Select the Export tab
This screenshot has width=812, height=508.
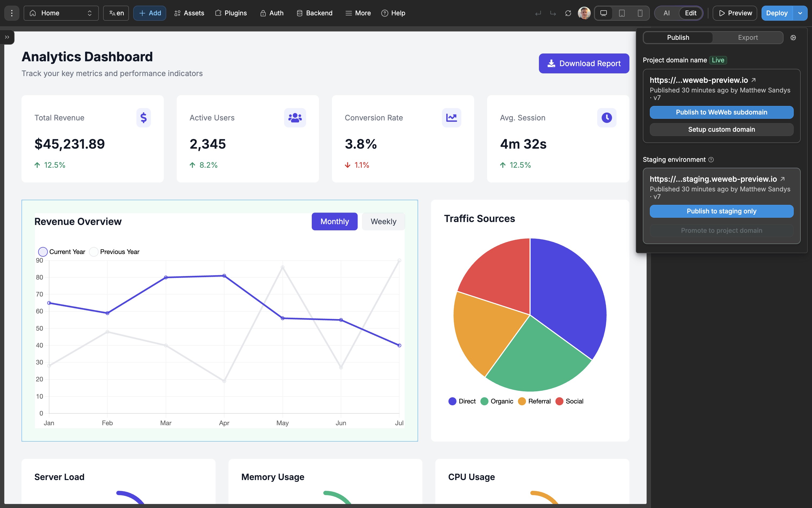[748, 38]
